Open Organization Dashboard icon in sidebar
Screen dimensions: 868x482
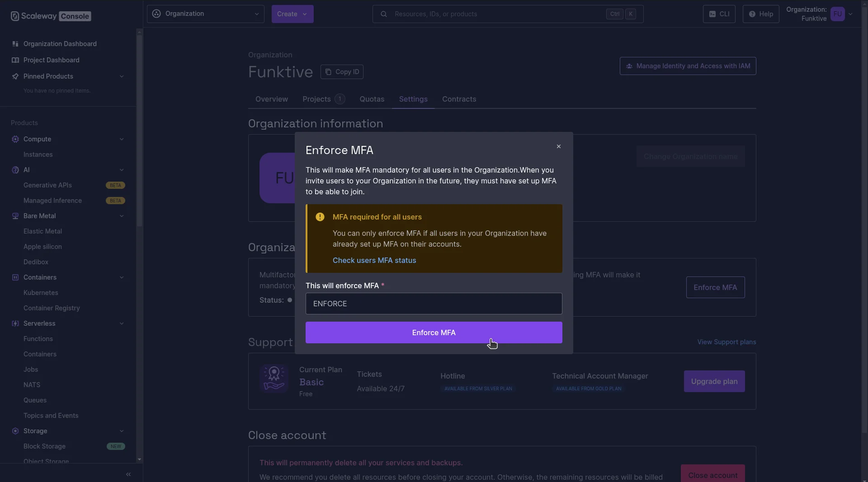coord(15,44)
